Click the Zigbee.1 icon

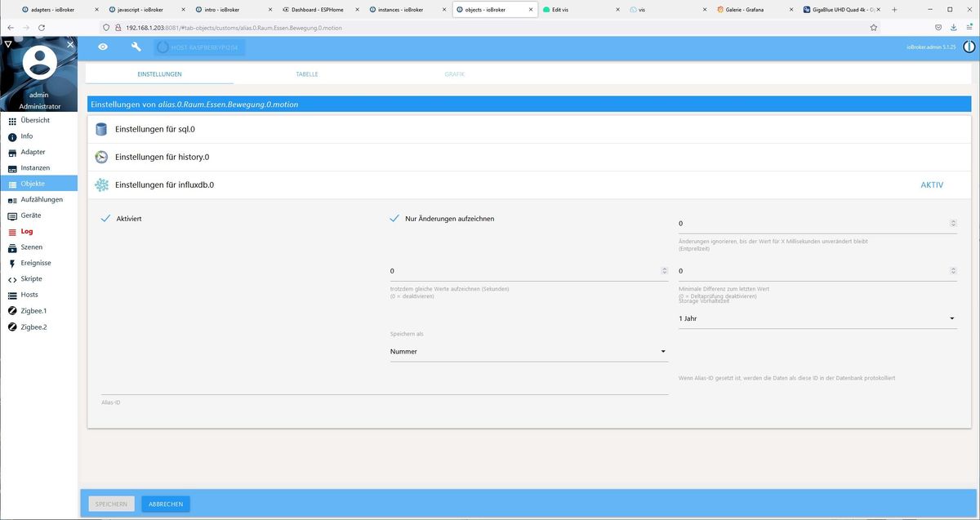(12, 311)
